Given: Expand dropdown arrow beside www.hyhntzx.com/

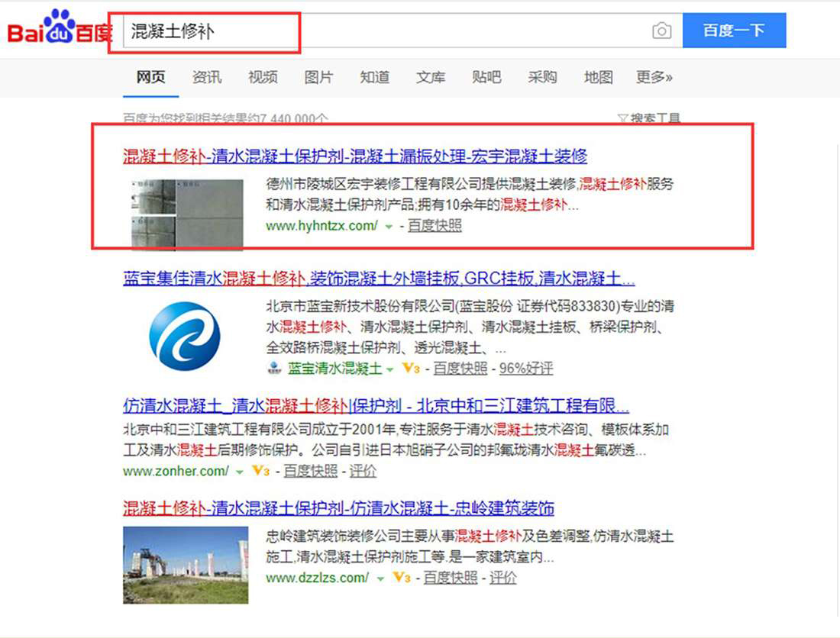Looking at the screenshot, I should [389, 227].
